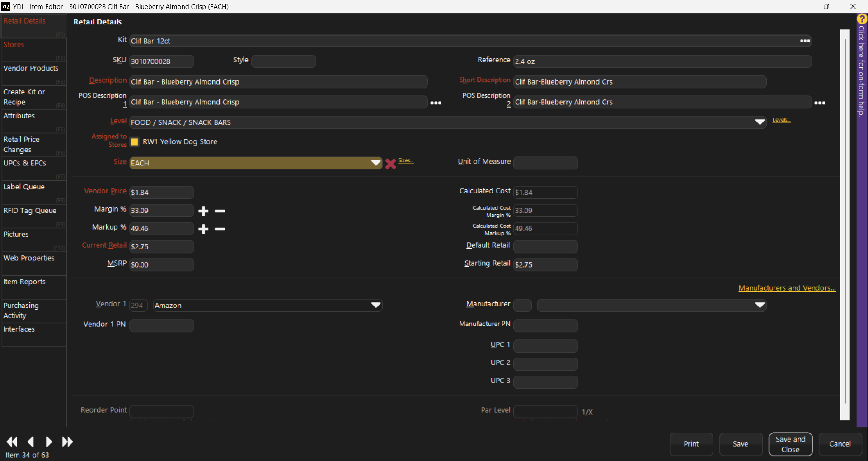The image size is (868, 461).
Task: Click the MSRP field
Action: [162, 265]
